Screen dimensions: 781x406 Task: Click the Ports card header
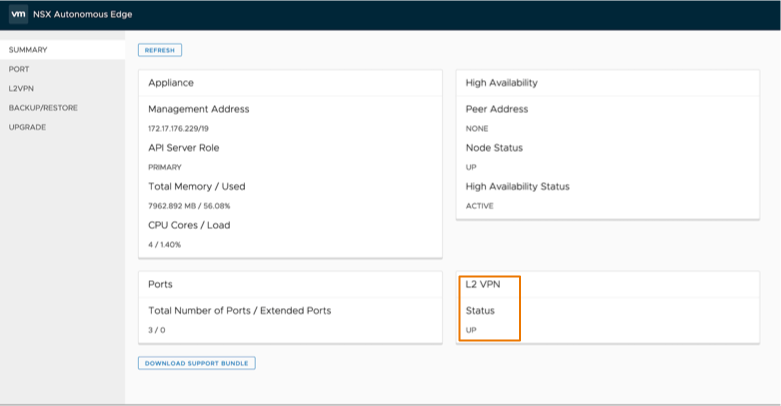click(x=160, y=284)
